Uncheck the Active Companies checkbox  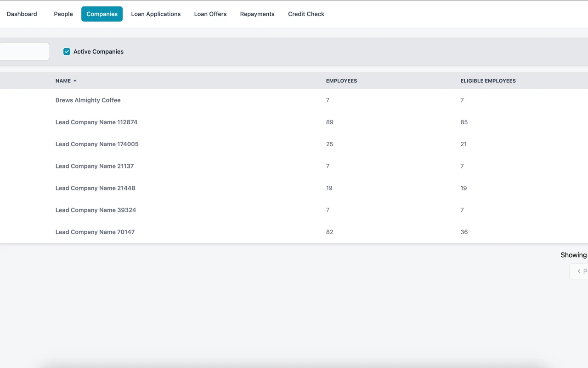[67, 52]
